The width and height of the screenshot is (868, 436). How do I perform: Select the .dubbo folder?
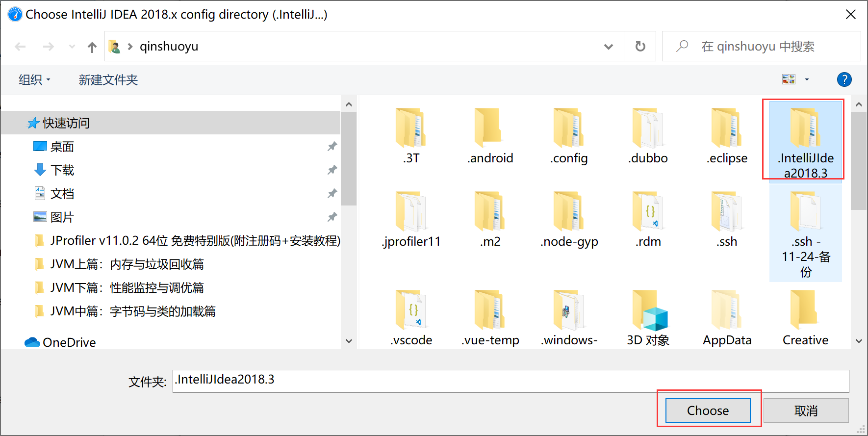[648, 135]
